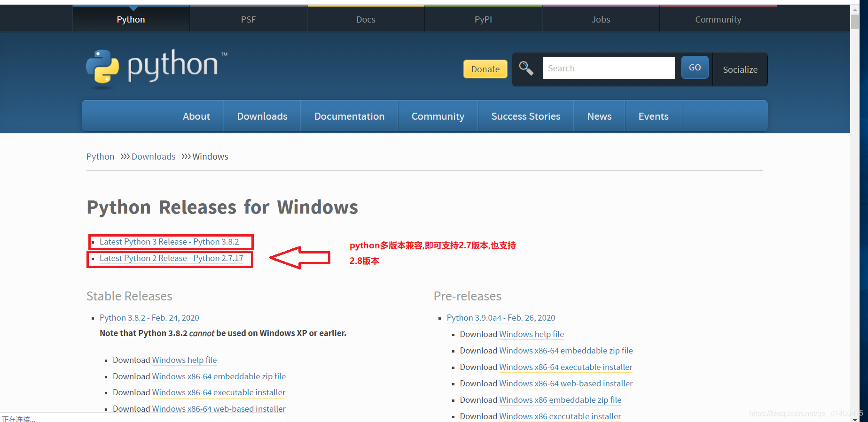The height and width of the screenshot is (422, 868).
Task: Click the vertical scrollbar thumb
Action: pyautogui.click(x=855, y=22)
